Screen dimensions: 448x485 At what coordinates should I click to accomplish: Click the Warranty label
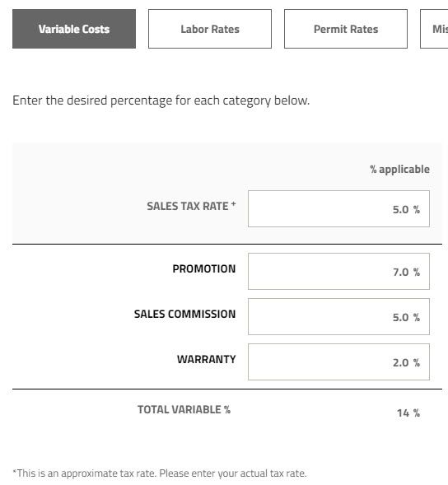(x=206, y=359)
